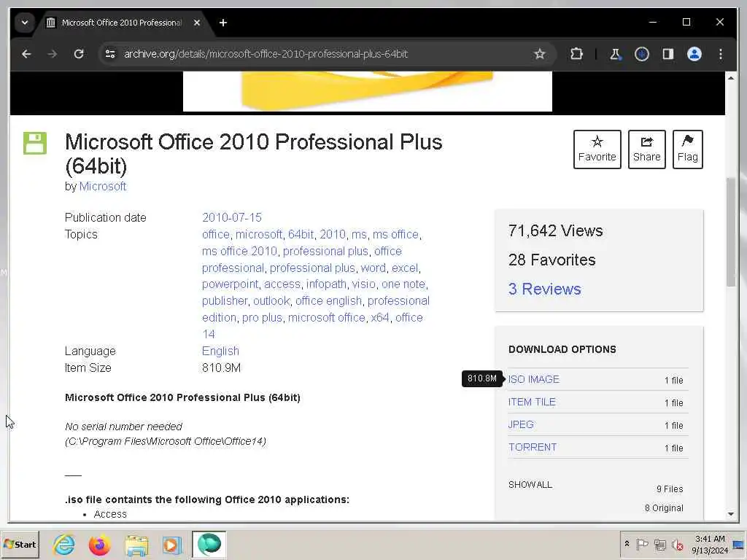
Task: Open the 'ms office 2010' topic link
Action: pos(239,251)
